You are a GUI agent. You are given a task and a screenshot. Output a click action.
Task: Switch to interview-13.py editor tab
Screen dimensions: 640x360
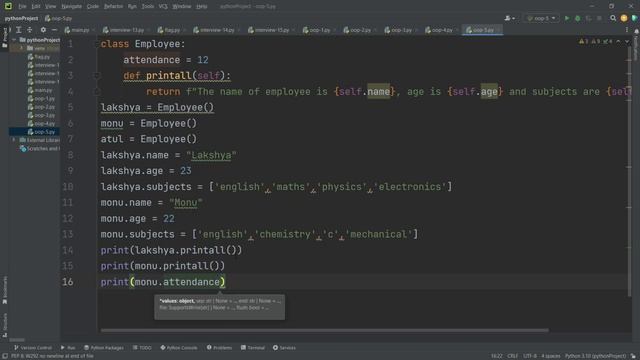[x=126, y=30]
